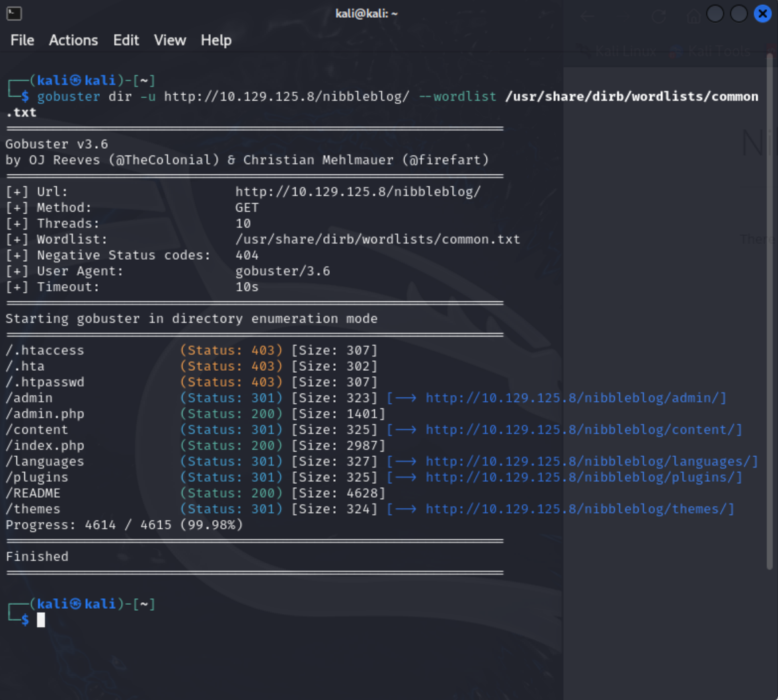Click the target URL in the gobuster command
The width and height of the screenshot is (778, 700).
tap(287, 97)
